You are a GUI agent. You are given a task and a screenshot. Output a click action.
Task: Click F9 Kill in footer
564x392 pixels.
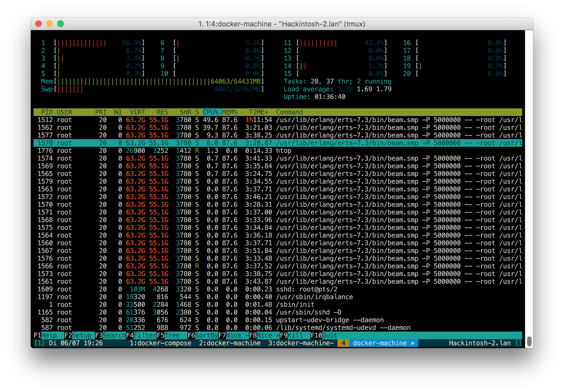click(295, 335)
